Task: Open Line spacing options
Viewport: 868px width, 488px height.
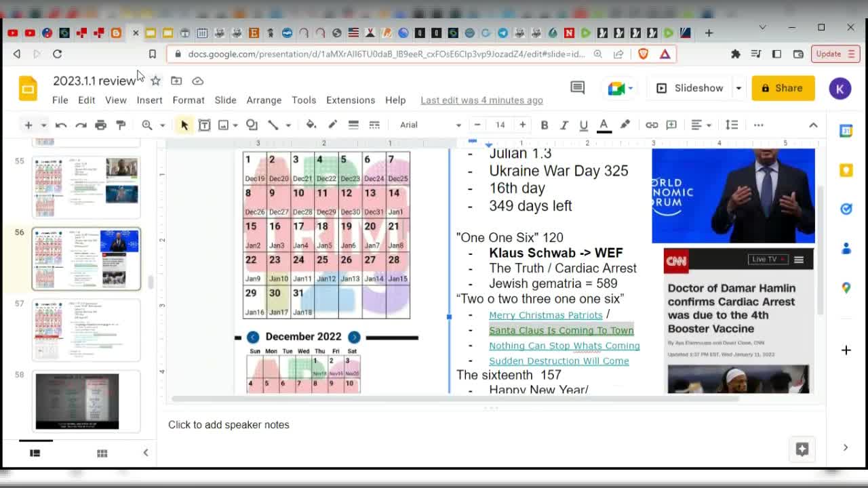Action: [x=732, y=125]
